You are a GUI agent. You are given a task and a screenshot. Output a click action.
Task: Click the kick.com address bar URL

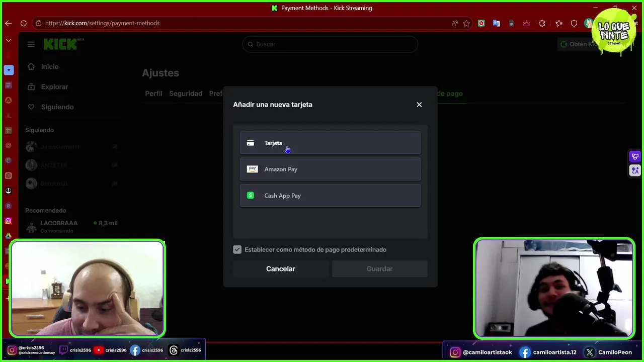coord(102,23)
